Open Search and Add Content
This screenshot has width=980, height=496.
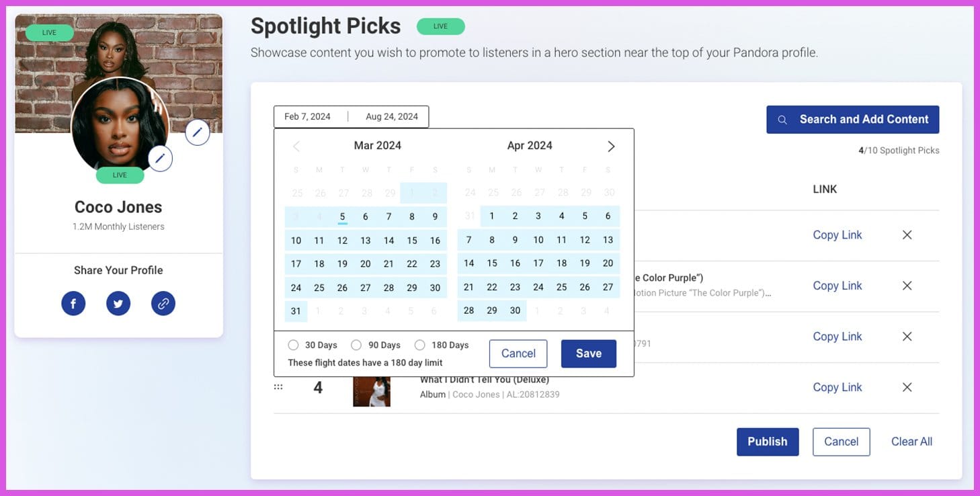click(x=852, y=120)
